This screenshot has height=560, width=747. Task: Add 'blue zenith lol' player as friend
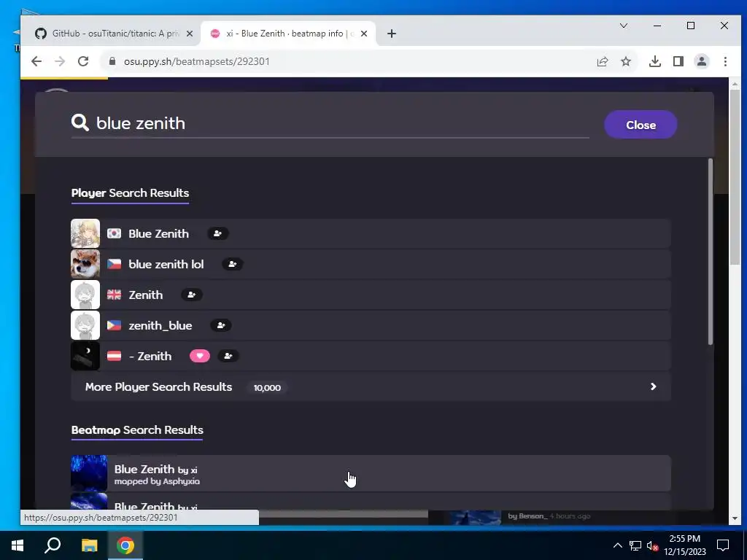(x=233, y=264)
